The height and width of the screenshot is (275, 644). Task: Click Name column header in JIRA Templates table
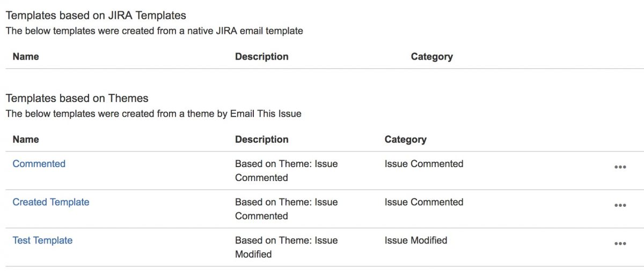pos(26,56)
